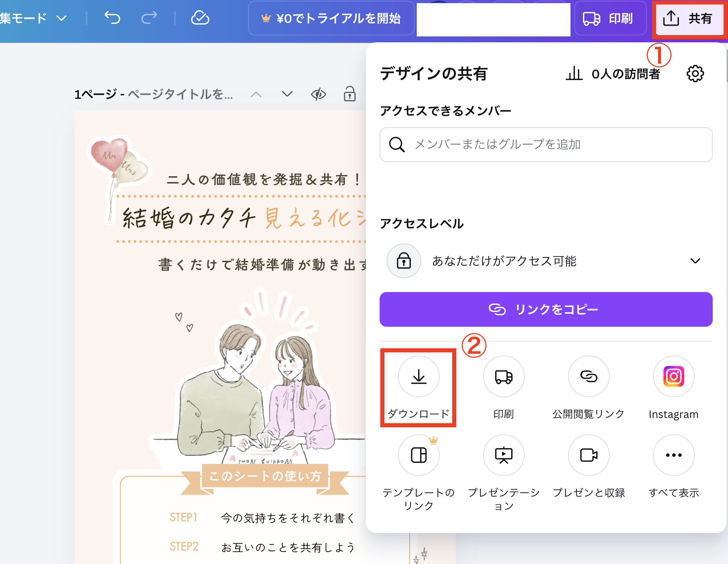Start the ¥0 trial (¥0でトライアルを開始) button

pyautogui.click(x=331, y=18)
